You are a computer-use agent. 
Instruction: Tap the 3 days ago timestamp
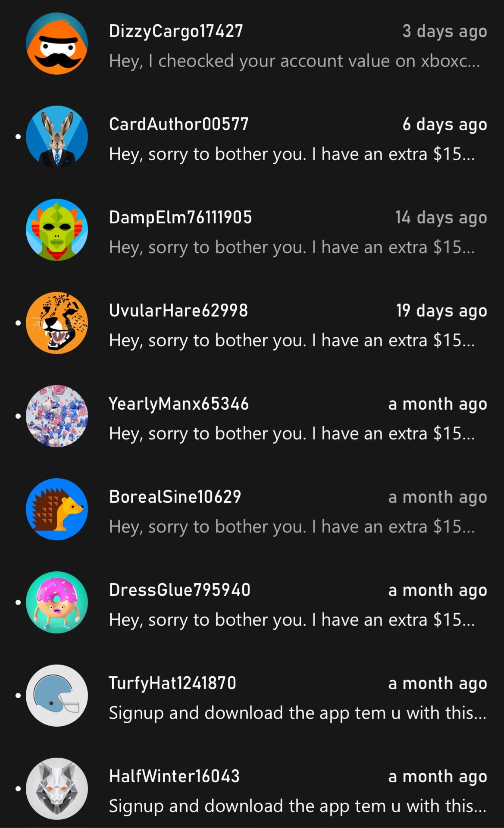pos(445,31)
